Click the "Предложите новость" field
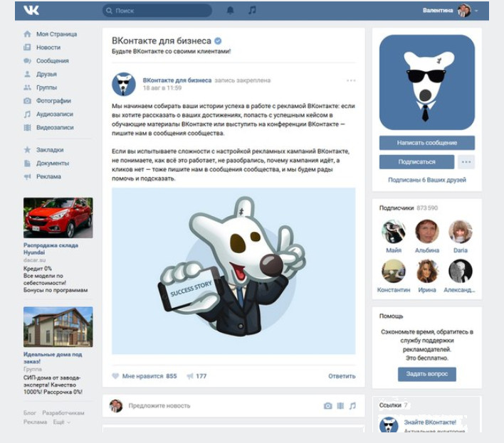This screenshot has width=504, height=443. [159, 406]
